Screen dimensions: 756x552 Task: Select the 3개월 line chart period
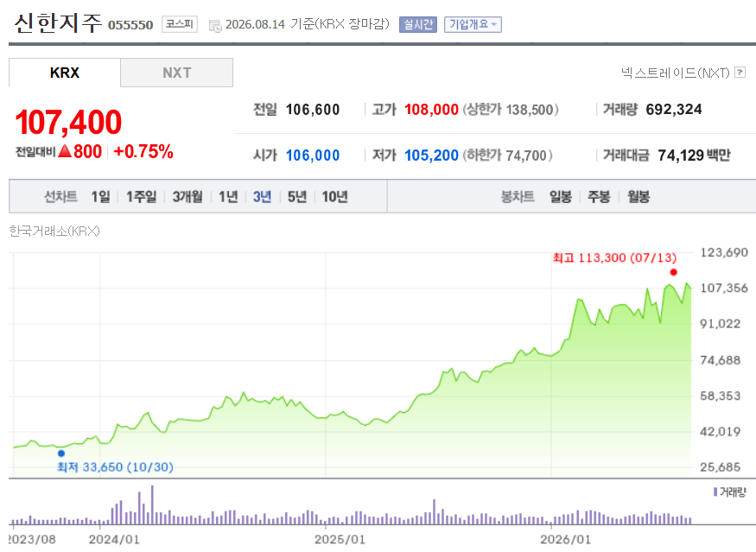tap(187, 197)
